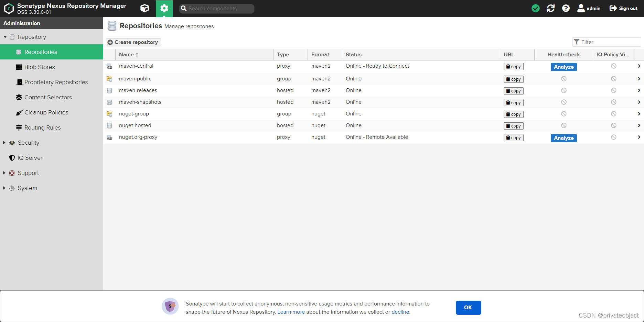Image resolution: width=644 pixels, height=322 pixels.
Task: Collapse the Repository tree node
Action: [x=5, y=37]
